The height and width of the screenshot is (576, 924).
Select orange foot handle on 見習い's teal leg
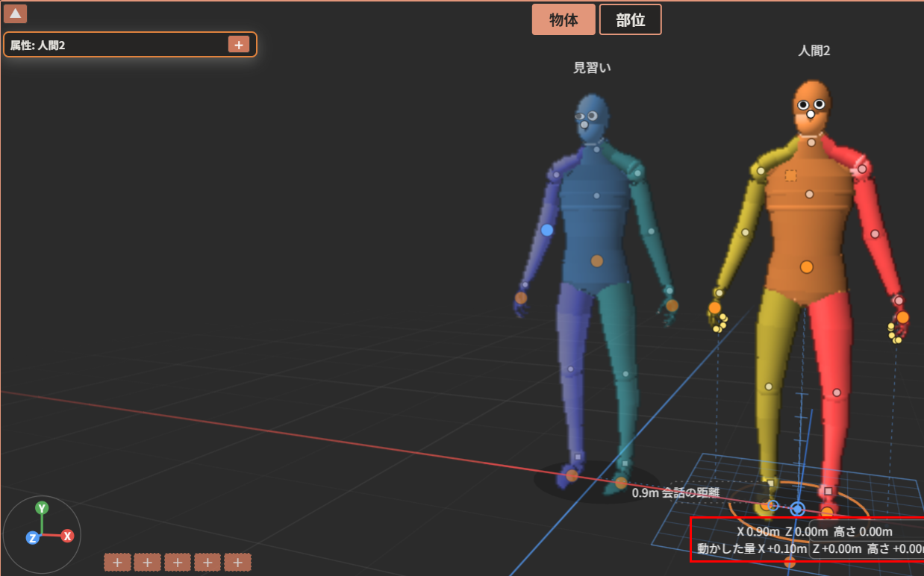pos(621,483)
